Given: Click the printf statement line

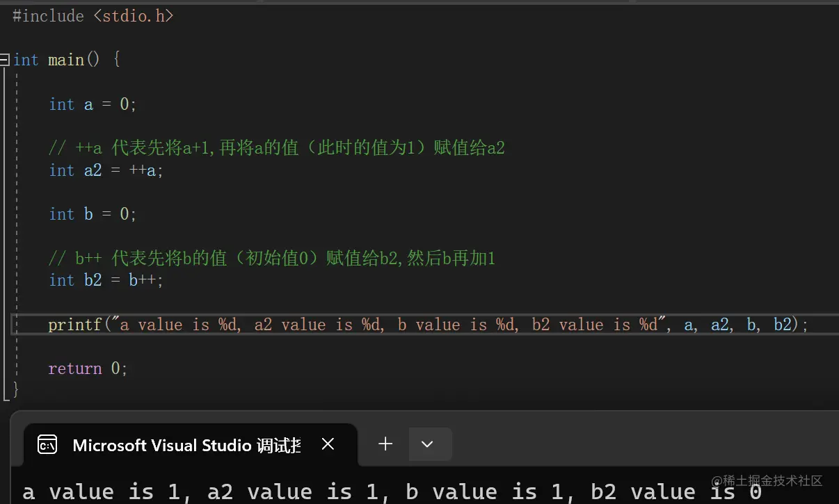Looking at the screenshot, I should click(428, 325).
